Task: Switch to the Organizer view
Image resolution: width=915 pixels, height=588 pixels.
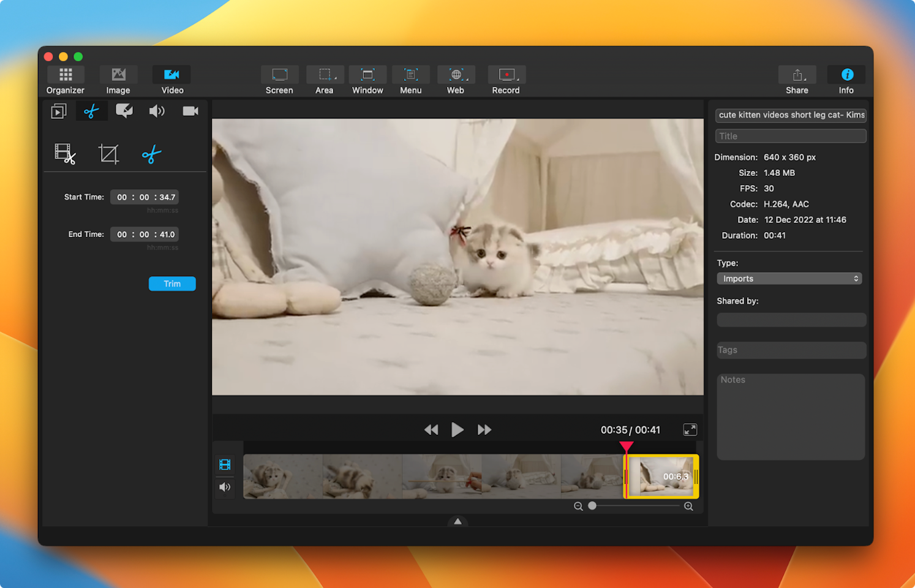Action: click(65, 78)
